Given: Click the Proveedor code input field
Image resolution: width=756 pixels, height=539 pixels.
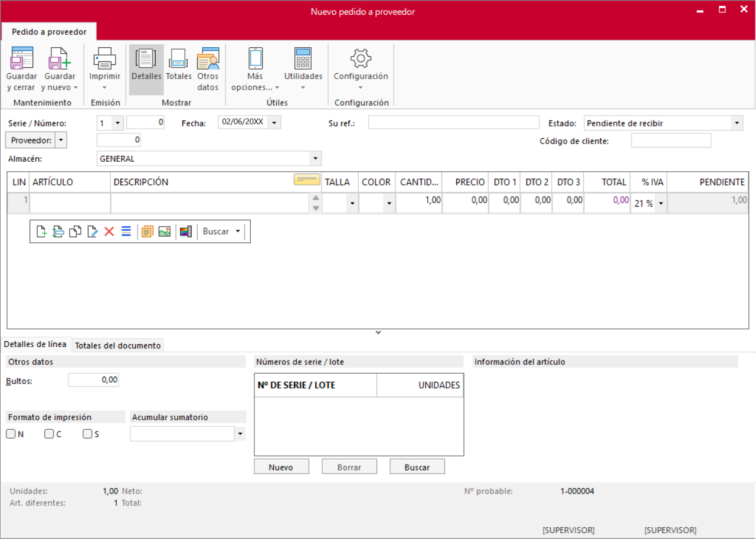Looking at the screenshot, I should pos(119,140).
